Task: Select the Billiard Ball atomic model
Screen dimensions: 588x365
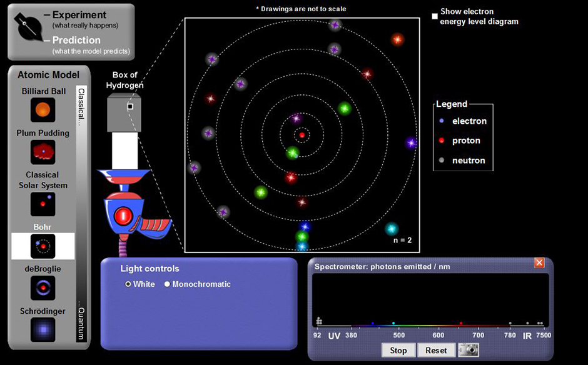Action: [43, 110]
